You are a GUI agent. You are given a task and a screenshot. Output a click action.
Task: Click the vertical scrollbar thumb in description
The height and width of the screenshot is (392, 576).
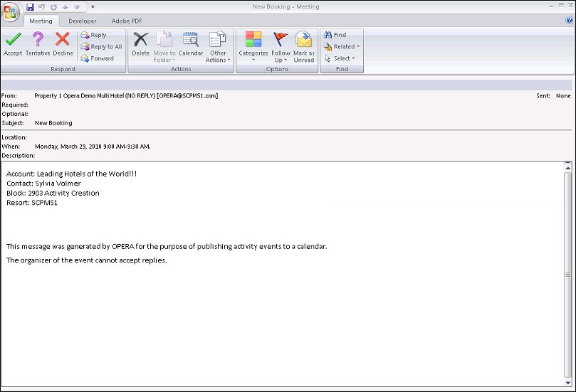coord(568,275)
